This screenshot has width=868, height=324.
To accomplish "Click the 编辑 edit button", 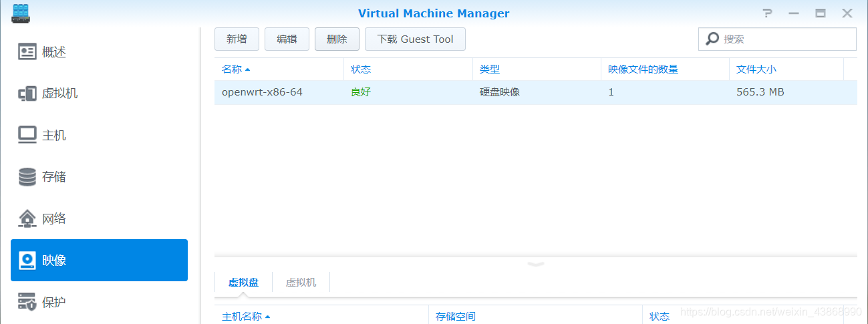I will 287,39.
